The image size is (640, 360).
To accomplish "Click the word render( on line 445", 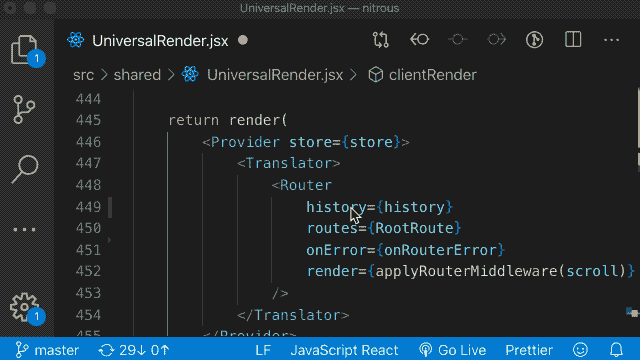I will pyautogui.click(x=258, y=120).
